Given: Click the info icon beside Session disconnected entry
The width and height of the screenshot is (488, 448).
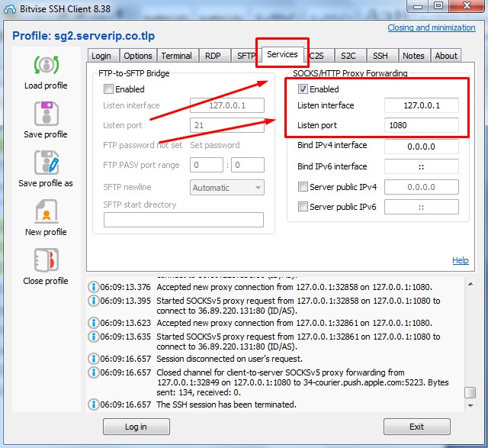Looking at the screenshot, I should click(93, 358).
